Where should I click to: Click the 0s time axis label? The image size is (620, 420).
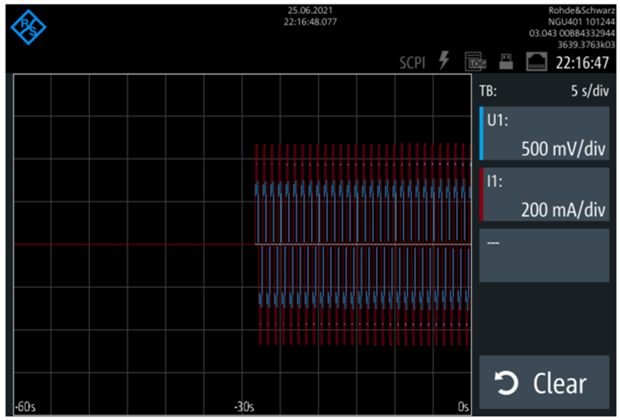[x=463, y=407]
